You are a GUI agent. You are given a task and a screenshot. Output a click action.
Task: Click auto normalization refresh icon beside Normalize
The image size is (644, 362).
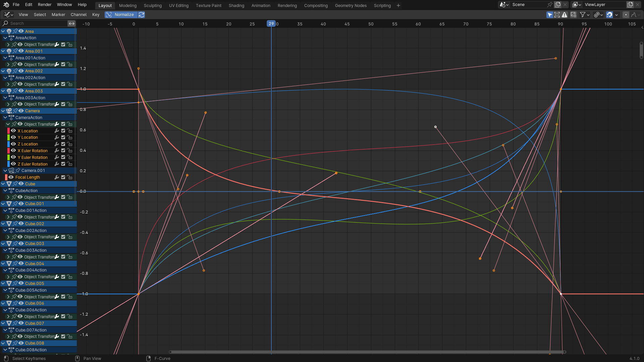[x=142, y=15]
